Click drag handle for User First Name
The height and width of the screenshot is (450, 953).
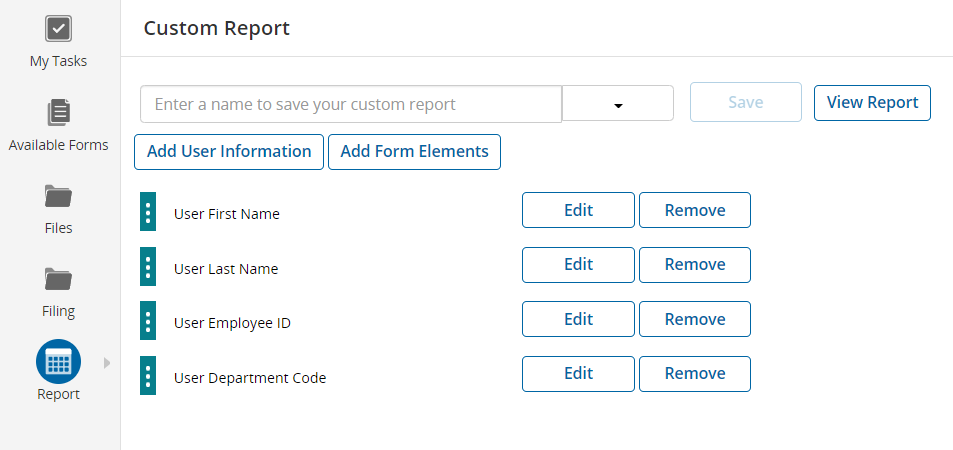click(148, 212)
